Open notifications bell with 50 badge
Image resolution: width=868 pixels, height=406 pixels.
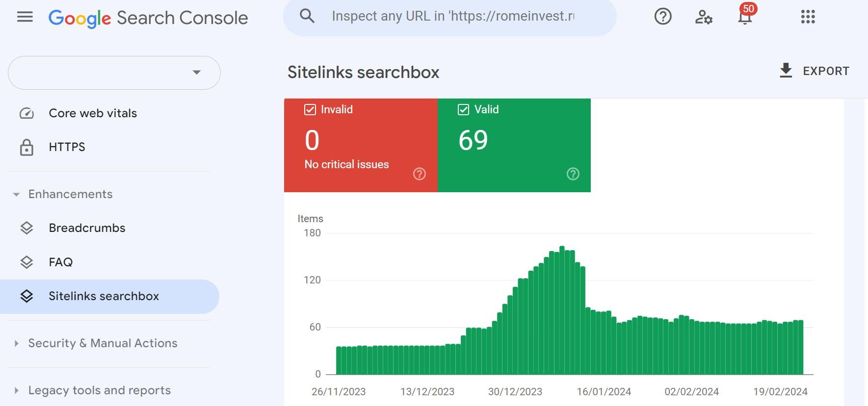coord(745,18)
